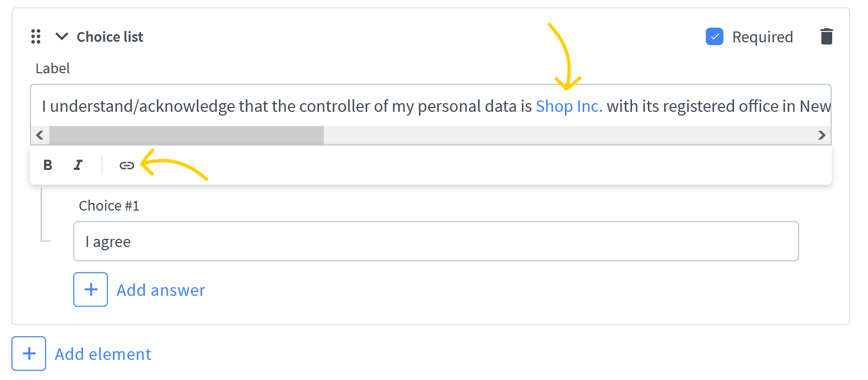Screen dimensions: 868x380
Task: Collapse the Choice list element with the chevron
Action: coord(61,36)
